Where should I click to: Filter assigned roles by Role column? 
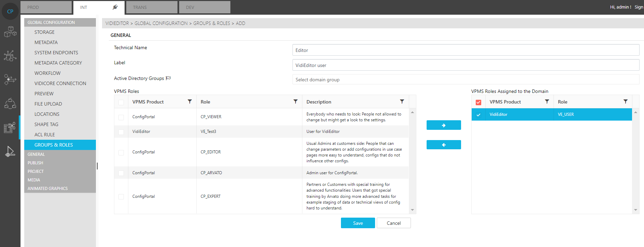[626, 102]
